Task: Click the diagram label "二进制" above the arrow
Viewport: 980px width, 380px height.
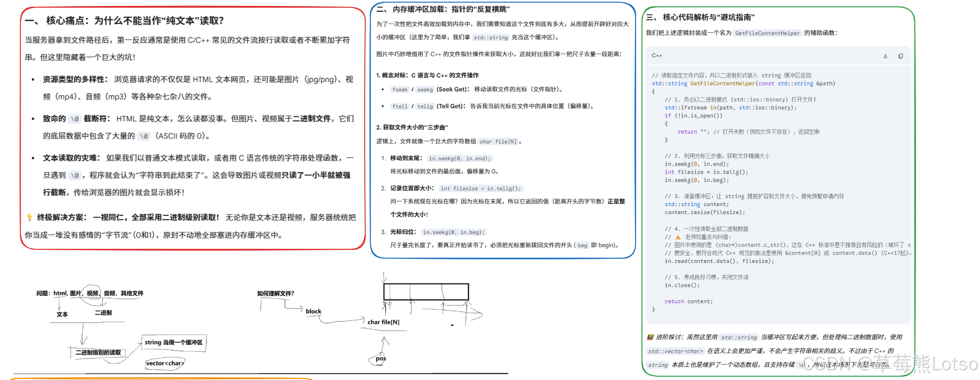Action: pos(103,312)
